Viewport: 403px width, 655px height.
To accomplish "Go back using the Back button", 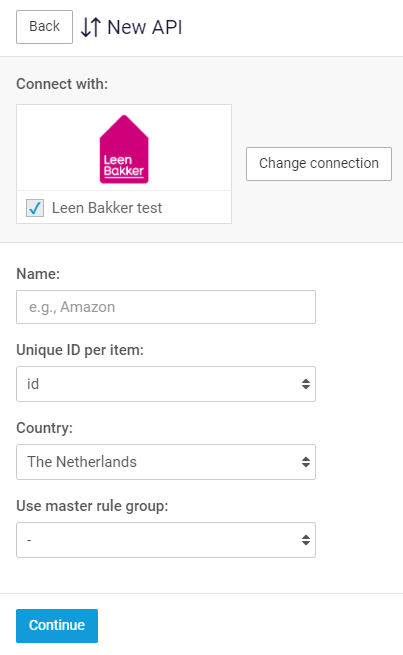I will [x=44, y=27].
